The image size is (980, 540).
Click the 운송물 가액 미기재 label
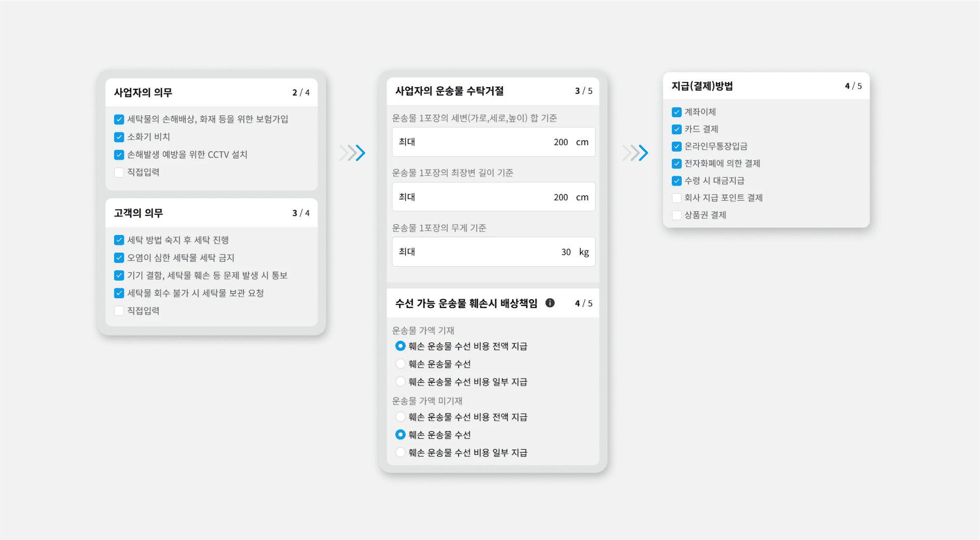pyautogui.click(x=427, y=401)
